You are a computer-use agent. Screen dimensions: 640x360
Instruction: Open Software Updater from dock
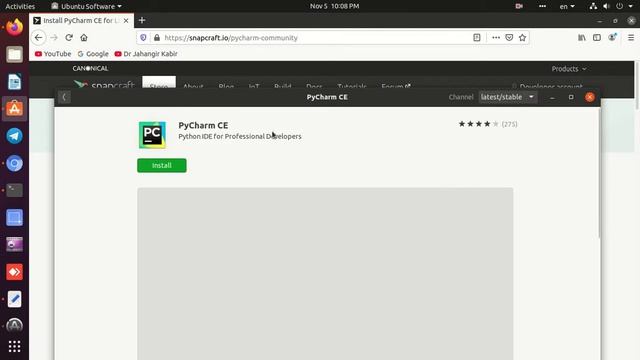pyautogui.click(x=15, y=325)
